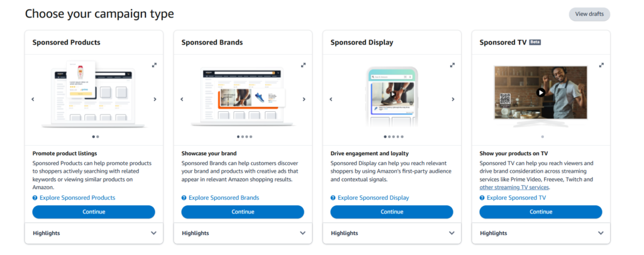This screenshot has height=255, width=644.
Task: Expand the Sponsored TV preview image
Action: pyautogui.click(x=602, y=65)
